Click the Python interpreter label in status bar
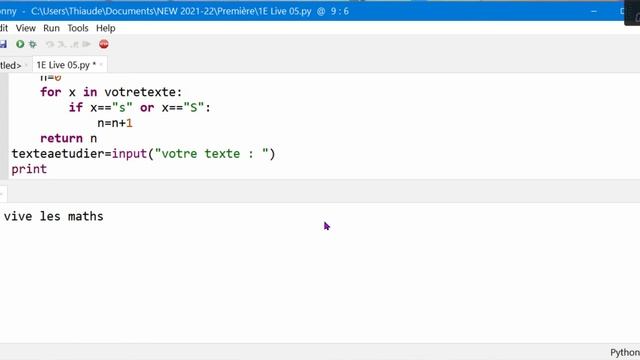640x360 pixels. click(x=624, y=352)
